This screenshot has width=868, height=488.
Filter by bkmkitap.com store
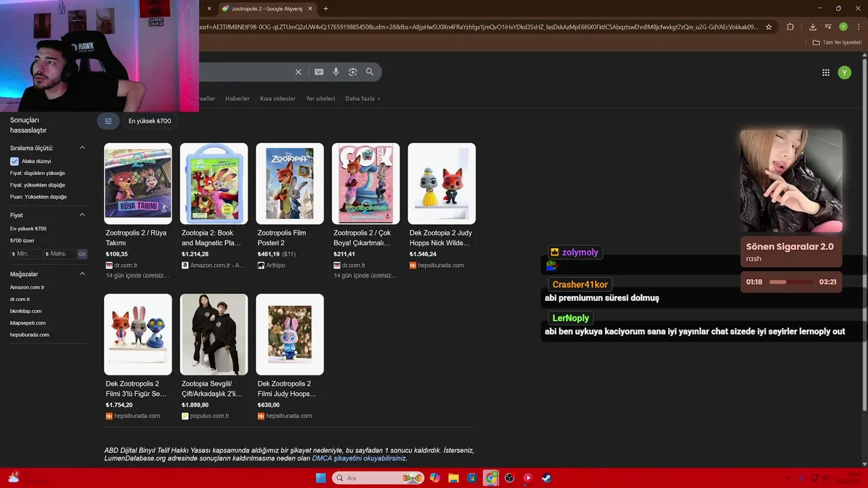pos(26,311)
